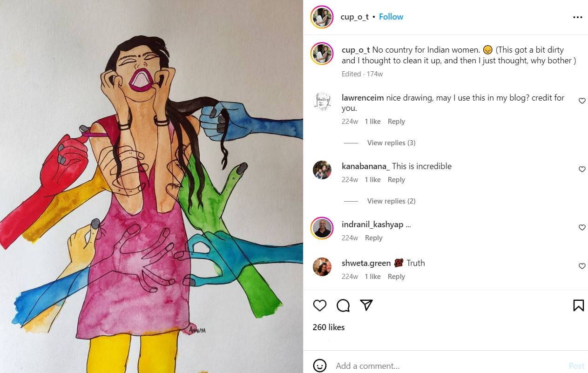
Task: Like shweta.green's comment heart
Action: (x=582, y=266)
